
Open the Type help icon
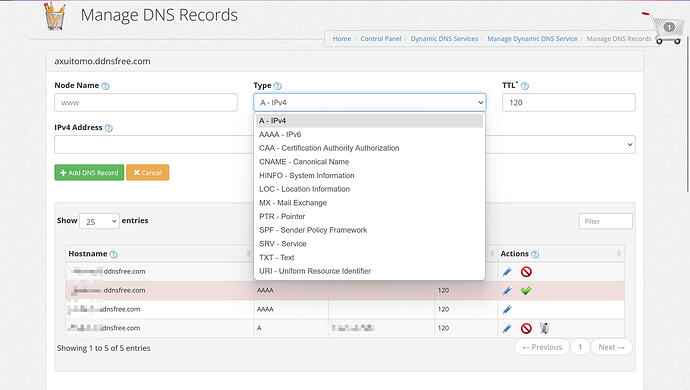pos(278,86)
